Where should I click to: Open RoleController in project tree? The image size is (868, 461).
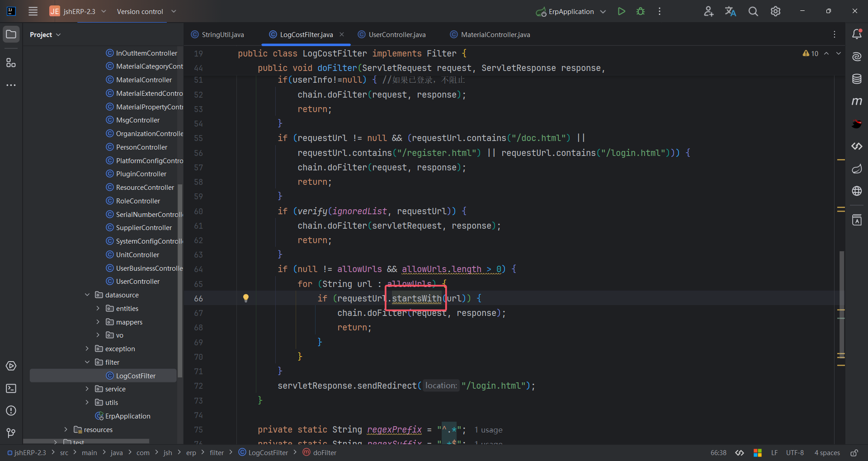[133, 201]
